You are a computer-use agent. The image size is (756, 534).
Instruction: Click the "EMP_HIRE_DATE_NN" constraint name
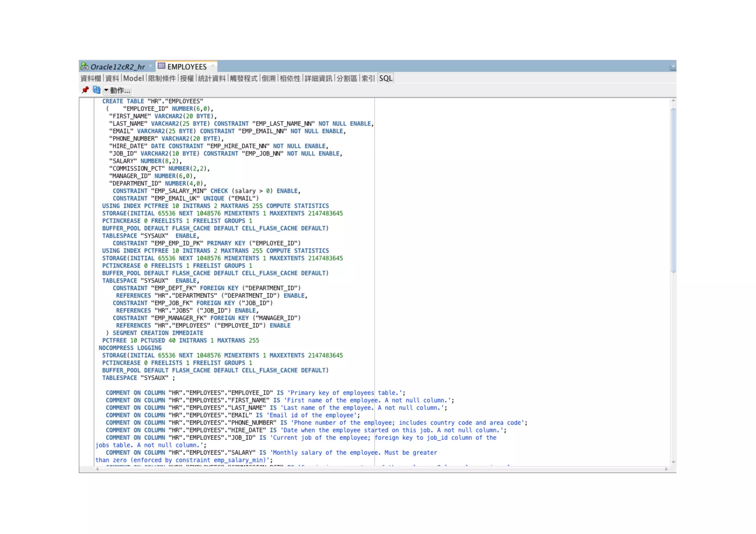click(x=238, y=146)
